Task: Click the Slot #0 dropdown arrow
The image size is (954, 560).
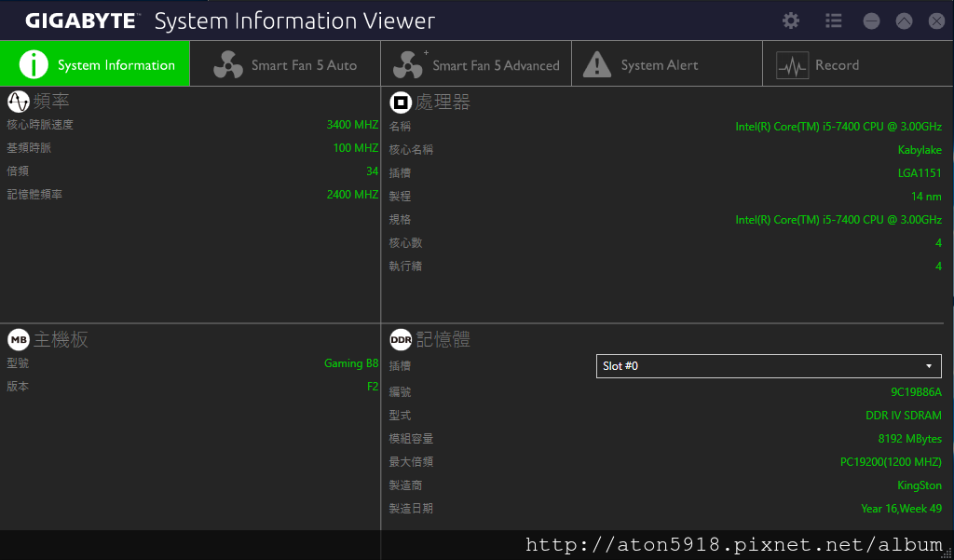Action: click(929, 366)
